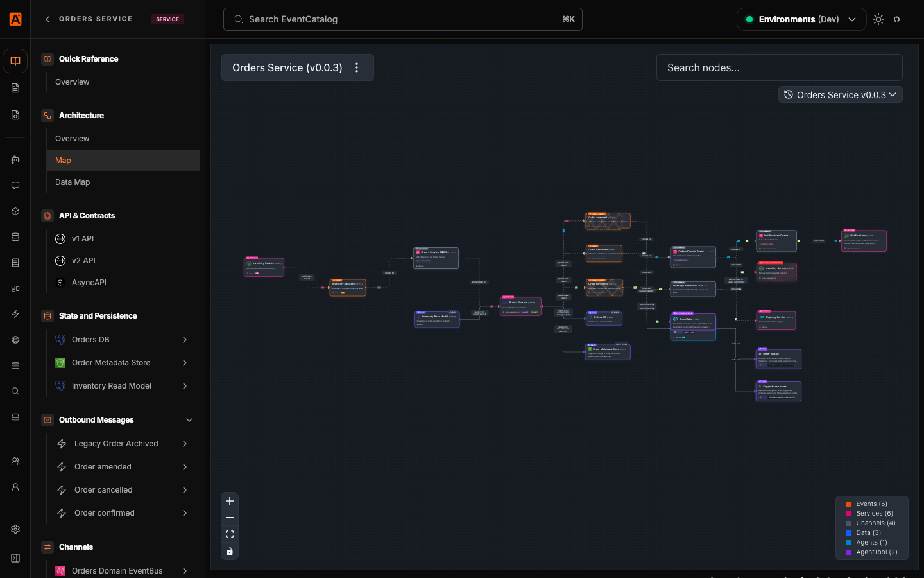Toggle the sidebar panel collapse icon
Image resolution: width=924 pixels, height=578 pixels.
click(15, 558)
